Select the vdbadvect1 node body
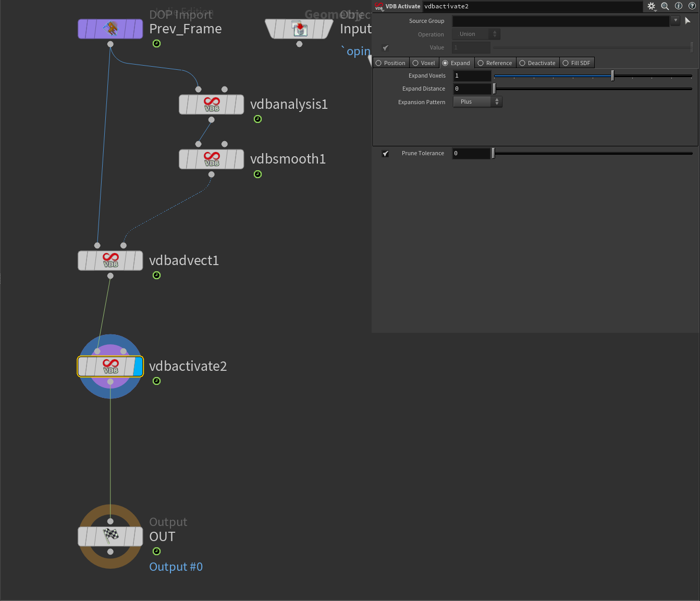The image size is (700, 601). tap(110, 260)
